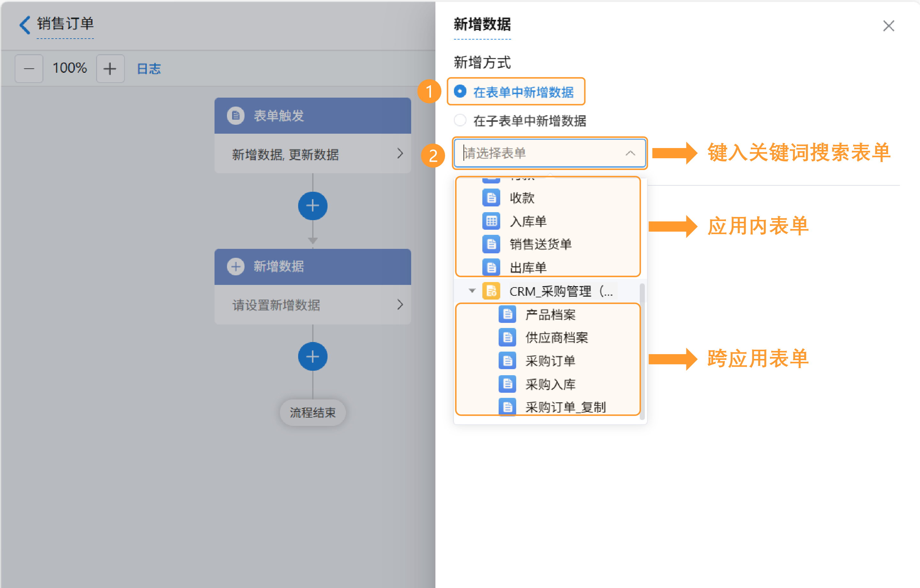Viewport: 920px width, 588px height.
Task: Collapse the CRM_采购管理 tree node
Action: [472, 291]
